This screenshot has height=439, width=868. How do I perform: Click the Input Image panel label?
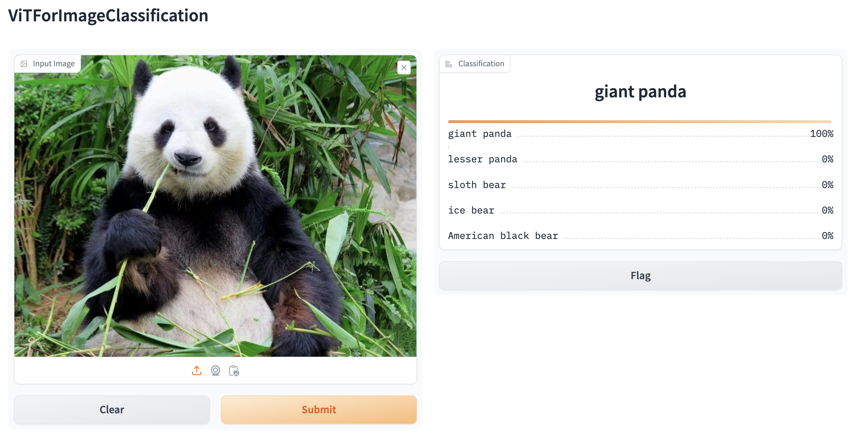point(54,63)
